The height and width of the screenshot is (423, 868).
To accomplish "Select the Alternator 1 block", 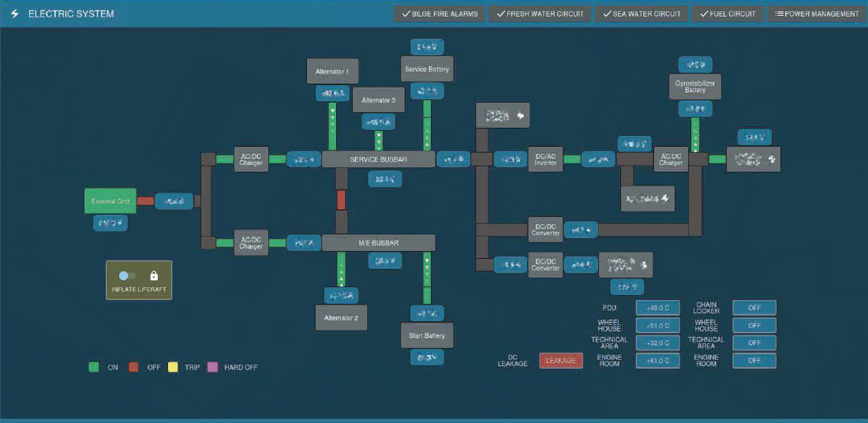I will [x=332, y=72].
